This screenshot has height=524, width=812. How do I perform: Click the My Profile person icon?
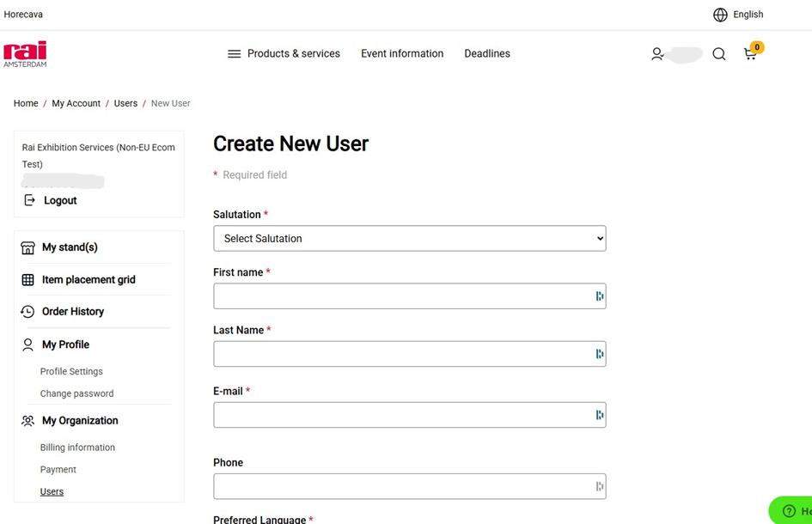pyautogui.click(x=28, y=344)
